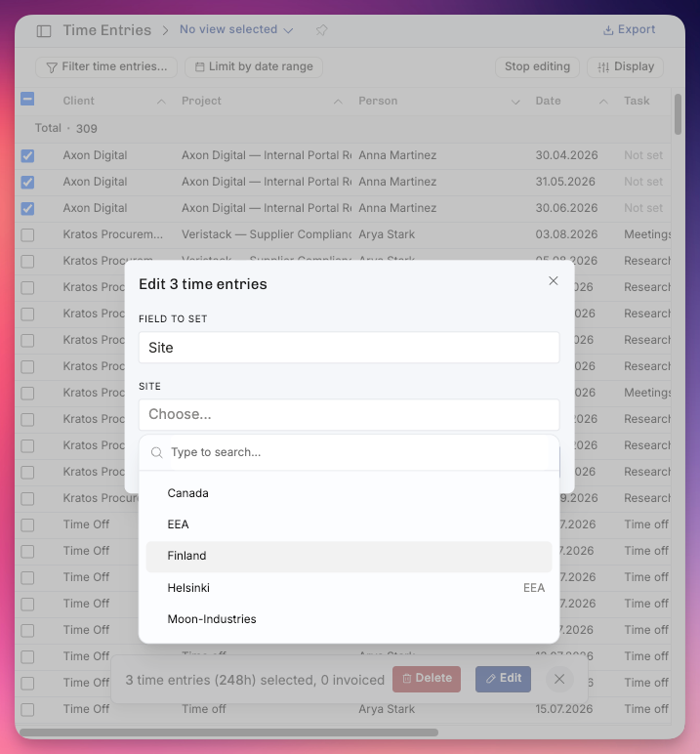Click the red Delete button

(x=427, y=679)
